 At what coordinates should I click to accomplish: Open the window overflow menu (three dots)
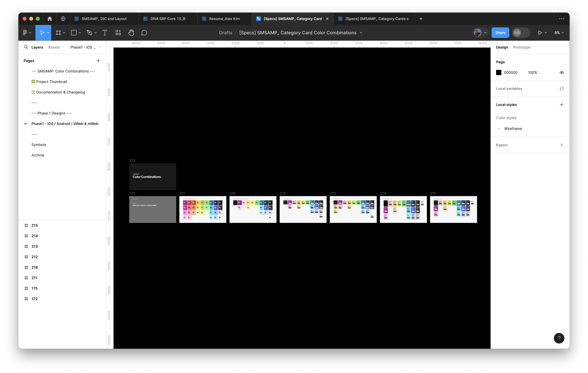pos(562,19)
